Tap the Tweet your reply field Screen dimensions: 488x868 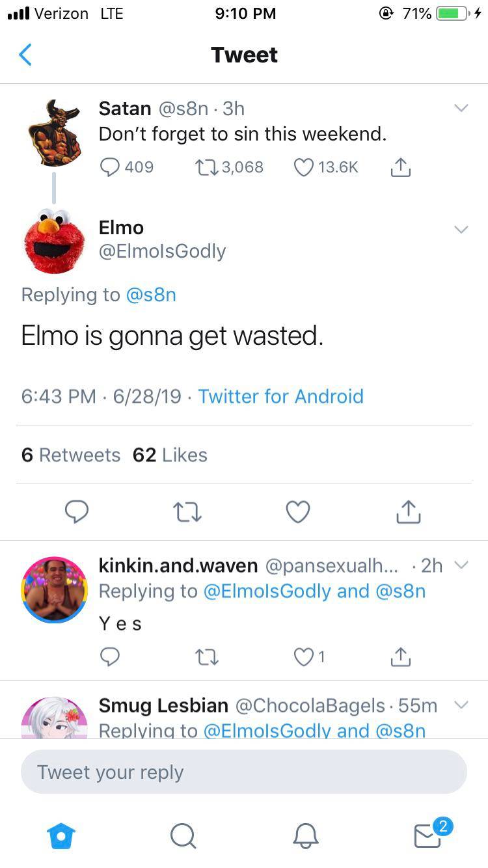pos(244,772)
